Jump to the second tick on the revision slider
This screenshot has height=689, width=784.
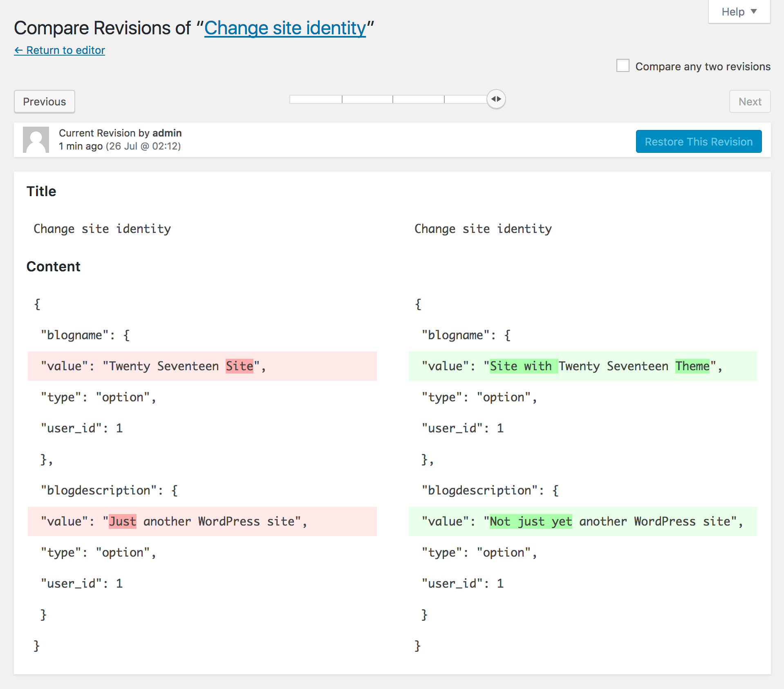(393, 99)
